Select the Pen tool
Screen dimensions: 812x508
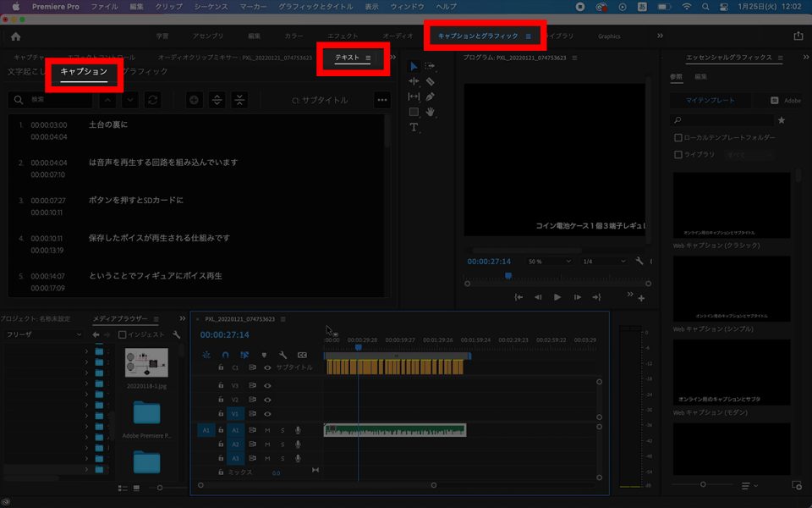pyautogui.click(x=430, y=97)
